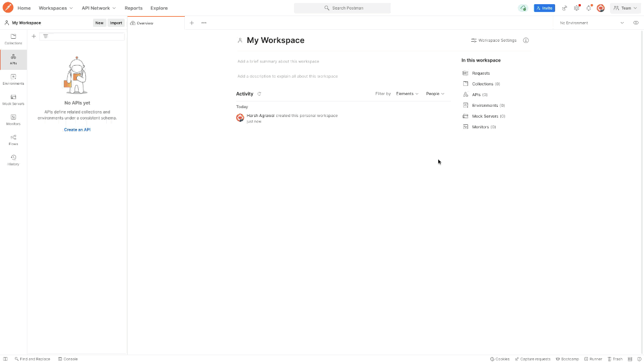The image size is (644, 363).
Task: Toggle the environment quick look eye icon
Action: point(636,22)
